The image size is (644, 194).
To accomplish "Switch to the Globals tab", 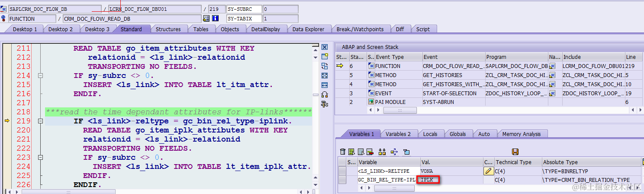I will coord(457,134).
